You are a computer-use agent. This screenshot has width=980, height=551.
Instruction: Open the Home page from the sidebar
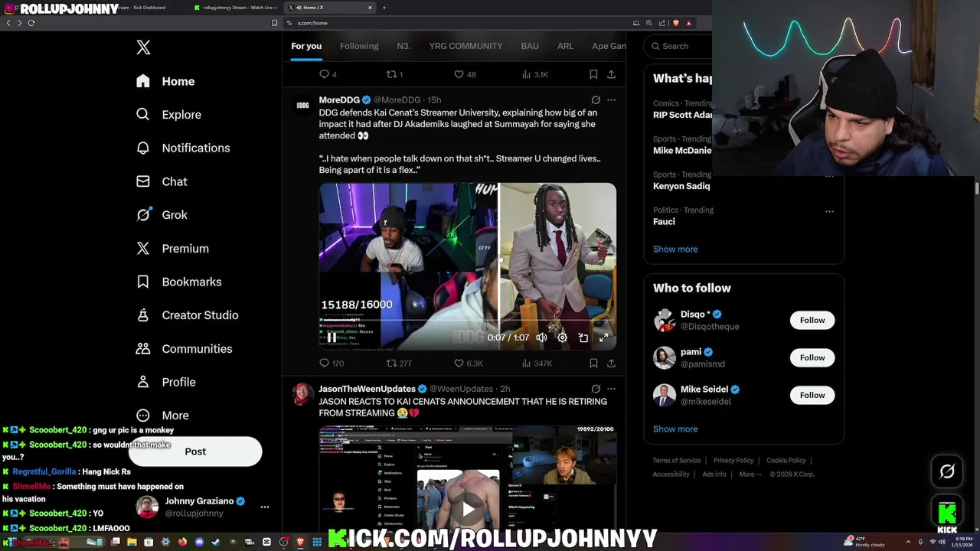(166, 81)
